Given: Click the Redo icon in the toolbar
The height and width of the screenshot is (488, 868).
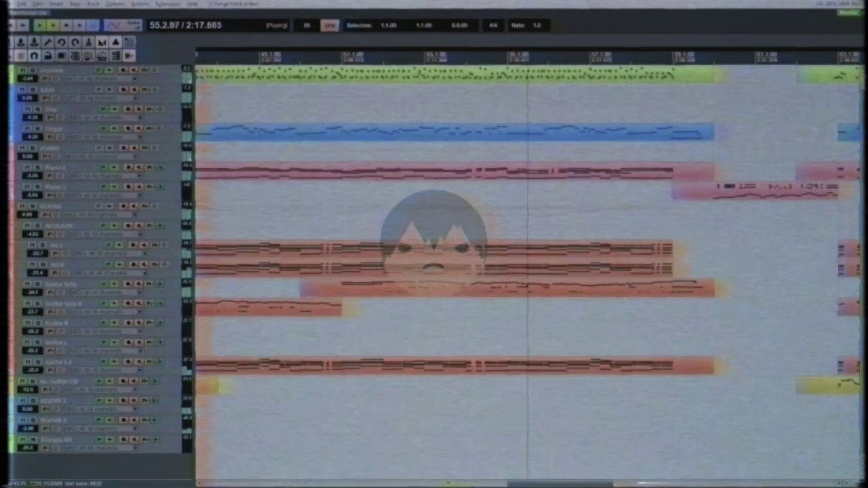Looking at the screenshot, I should pyautogui.click(x=75, y=42).
